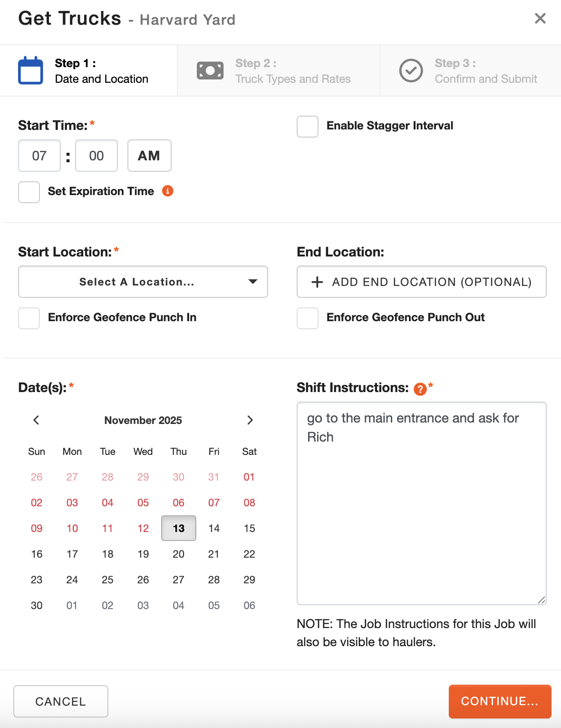
Task: Open the Select A Location dropdown
Action: point(143,282)
